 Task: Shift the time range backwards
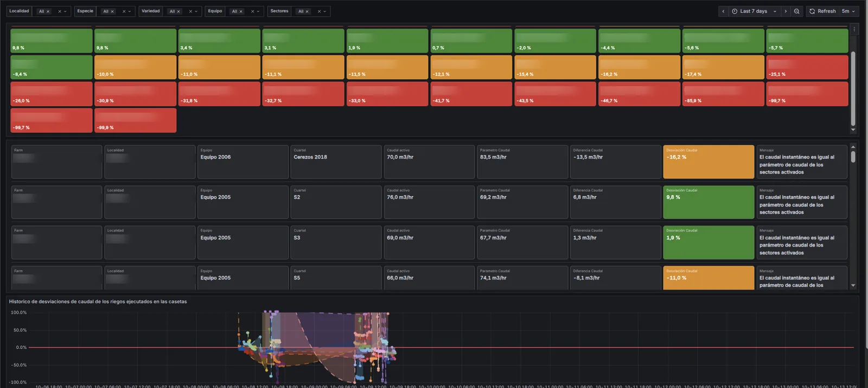(723, 11)
